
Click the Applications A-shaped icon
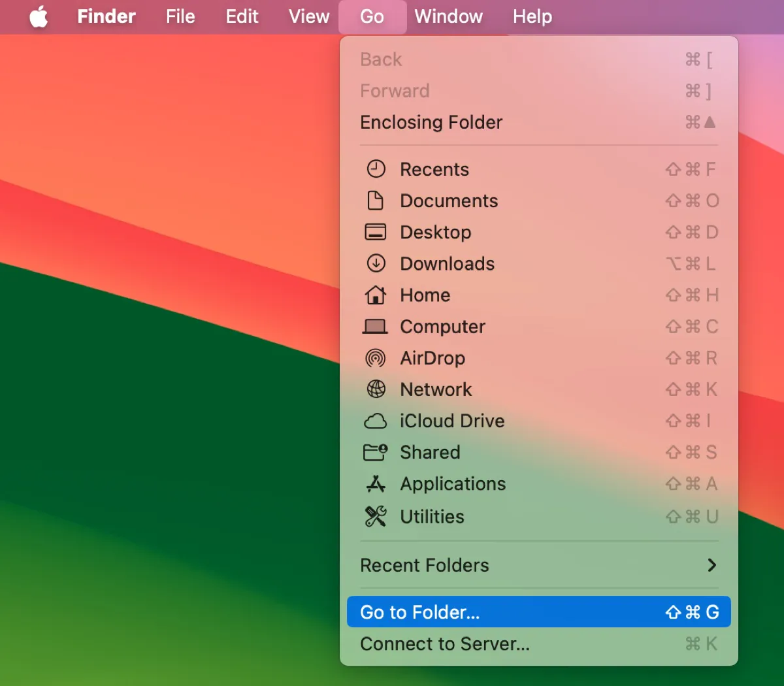(376, 483)
